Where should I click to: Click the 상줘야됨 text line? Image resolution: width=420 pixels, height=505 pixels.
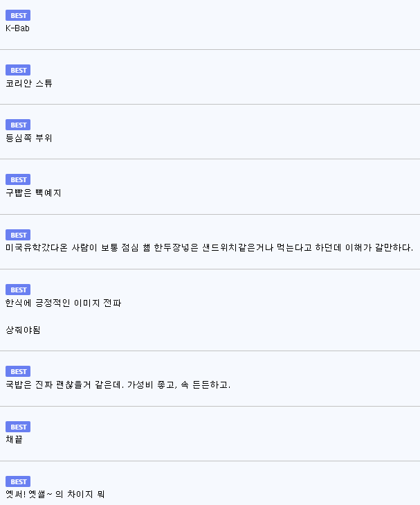pos(23,330)
